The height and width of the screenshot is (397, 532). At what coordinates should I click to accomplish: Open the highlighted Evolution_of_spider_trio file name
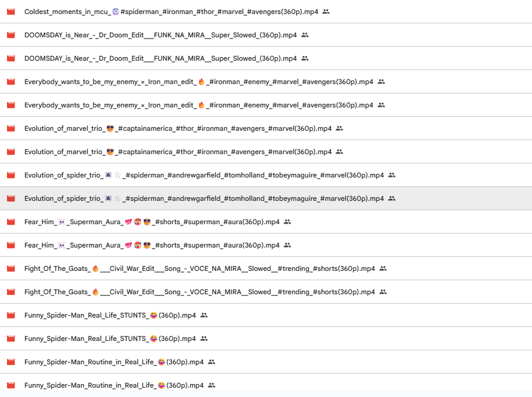[204, 198]
